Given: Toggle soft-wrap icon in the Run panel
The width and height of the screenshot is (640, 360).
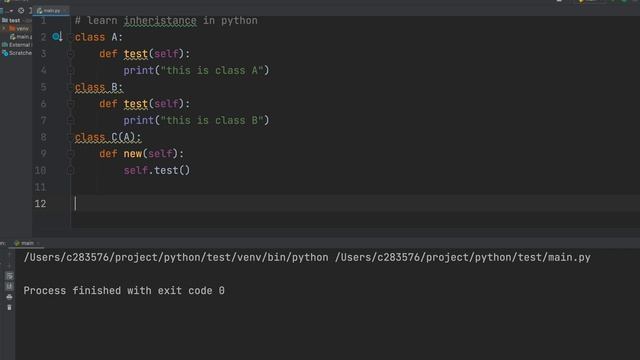Looking at the screenshot, I should tap(9, 276).
